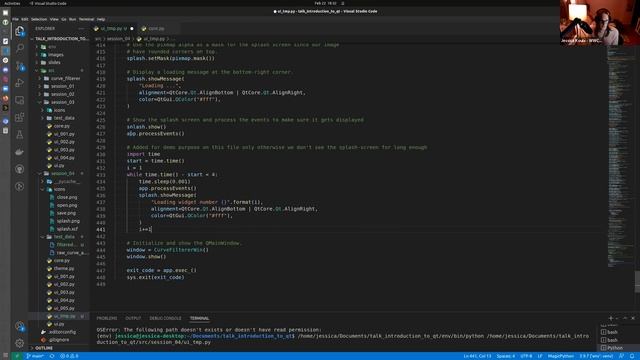Viewport: 640px width, 360px height.
Task: Open the Remote Explorer view
Action: tap(20, 100)
